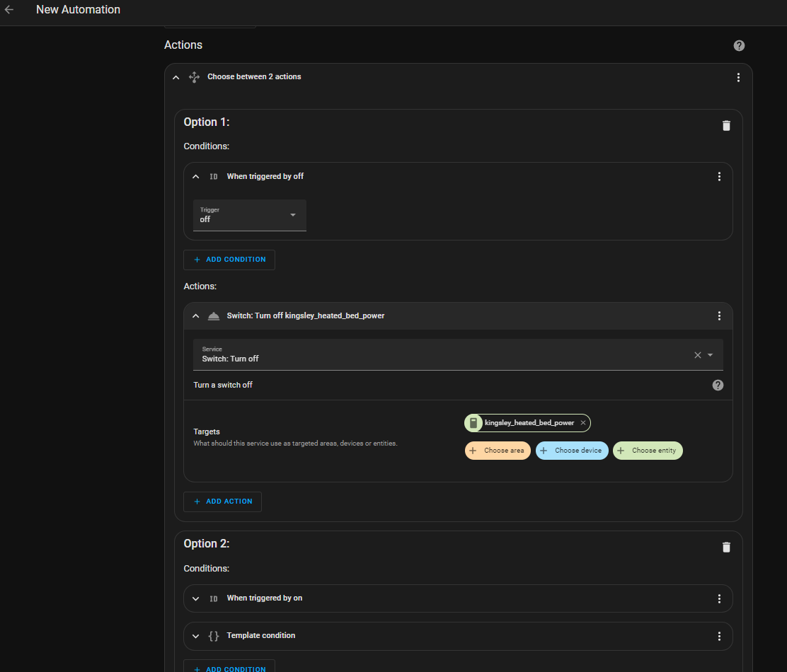Clear the Service field with the X
The height and width of the screenshot is (672, 787).
697,354
